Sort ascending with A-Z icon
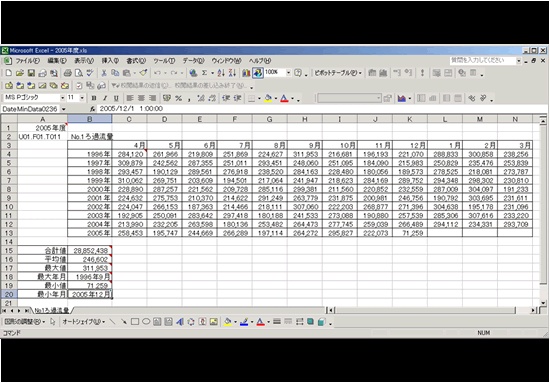 coord(221,73)
